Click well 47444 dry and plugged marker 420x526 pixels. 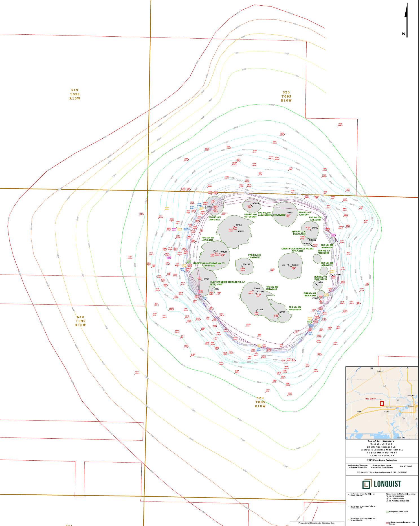pyautogui.click(x=256, y=311)
